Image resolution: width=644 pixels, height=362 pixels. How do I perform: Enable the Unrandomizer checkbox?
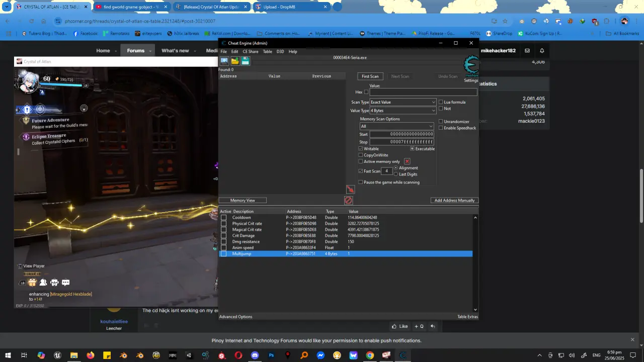pos(441,122)
